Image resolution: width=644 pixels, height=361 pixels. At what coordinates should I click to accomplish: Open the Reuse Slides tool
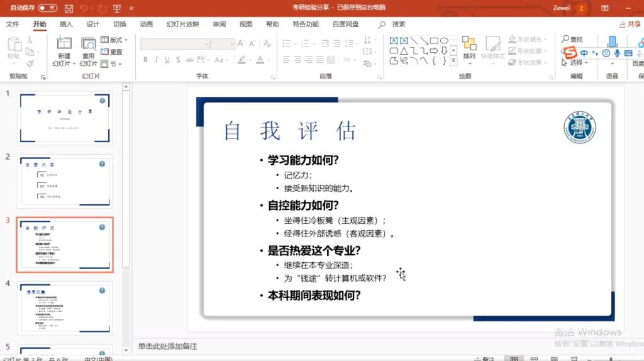tap(88, 43)
